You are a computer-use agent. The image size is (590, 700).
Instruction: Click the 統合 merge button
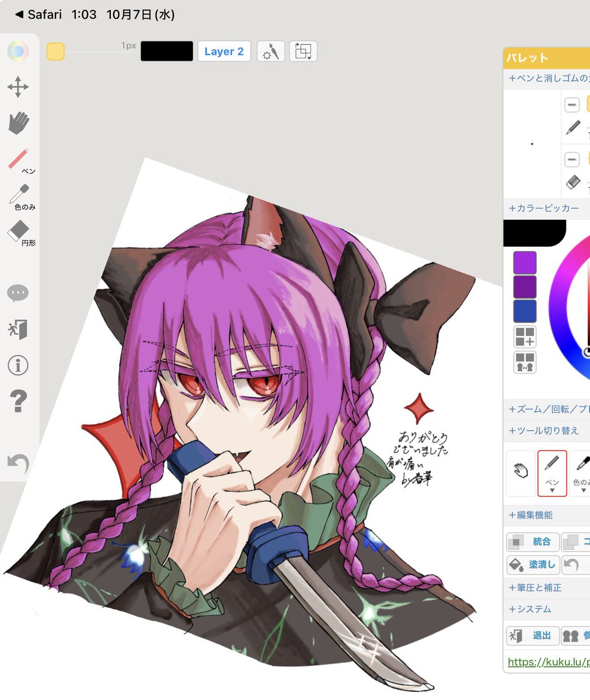pyautogui.click(x=533, y=542)
